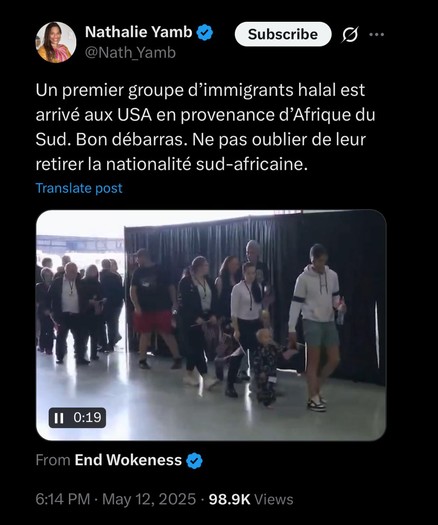Open the 98.9K Views count

click(x=251, y=499)
